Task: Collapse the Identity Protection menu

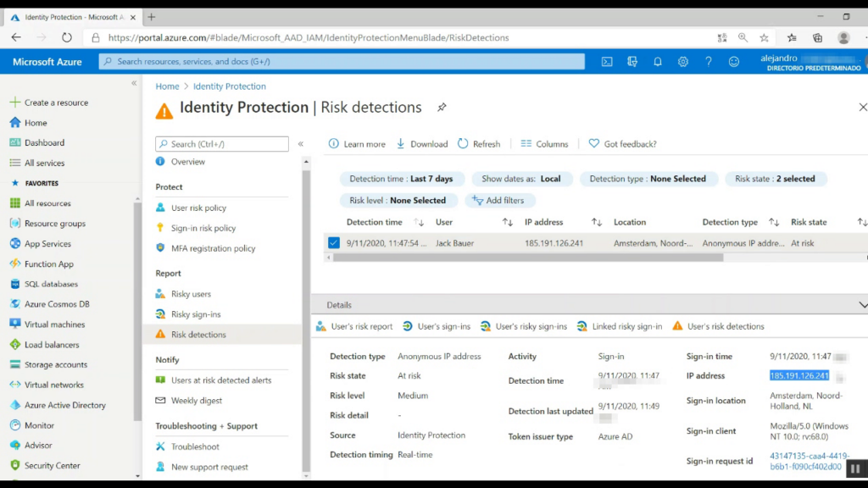Action: 301,144
